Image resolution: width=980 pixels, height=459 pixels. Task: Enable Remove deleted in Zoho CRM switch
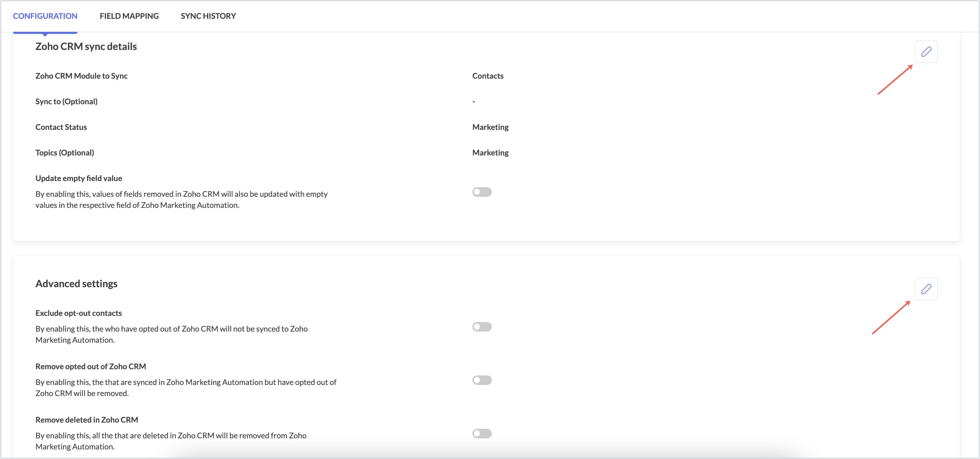click(x=482, y=433)
